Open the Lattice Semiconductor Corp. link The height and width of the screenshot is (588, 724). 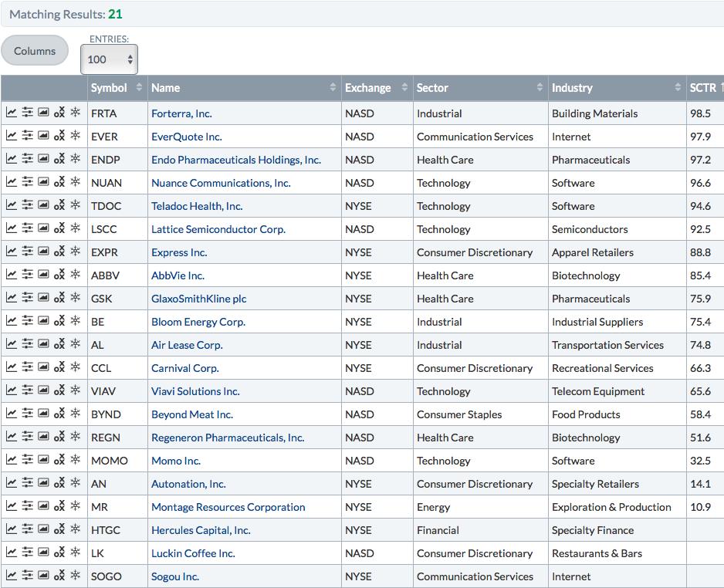[x=218, y=229]
